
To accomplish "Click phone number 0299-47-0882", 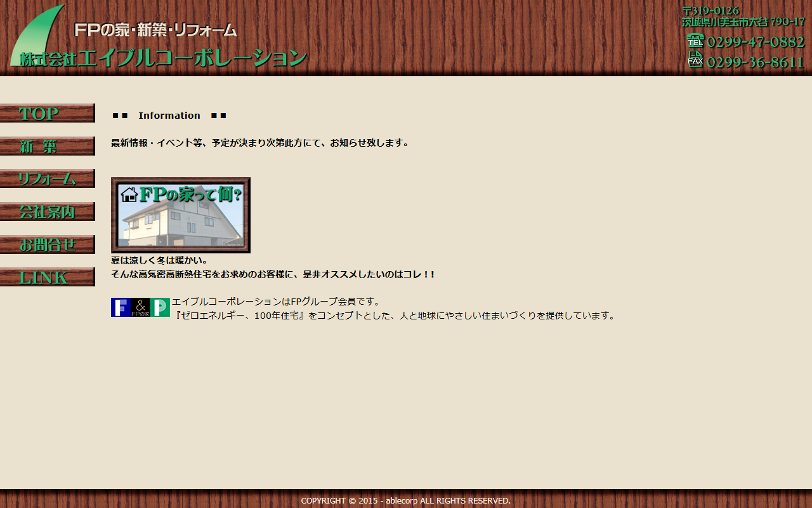I will [756, 42].
